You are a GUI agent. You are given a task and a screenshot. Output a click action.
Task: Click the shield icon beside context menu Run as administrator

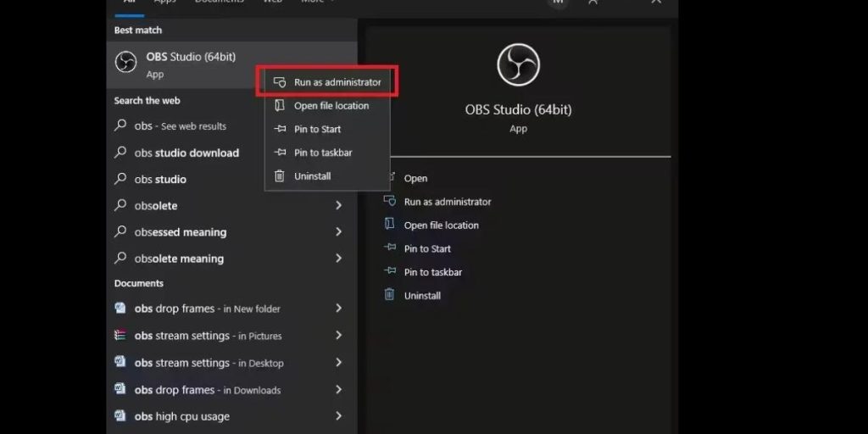(x=280, y=82)
